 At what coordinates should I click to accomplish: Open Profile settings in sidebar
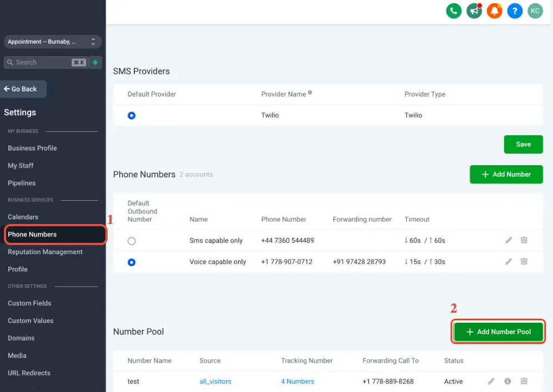[18, 269]
